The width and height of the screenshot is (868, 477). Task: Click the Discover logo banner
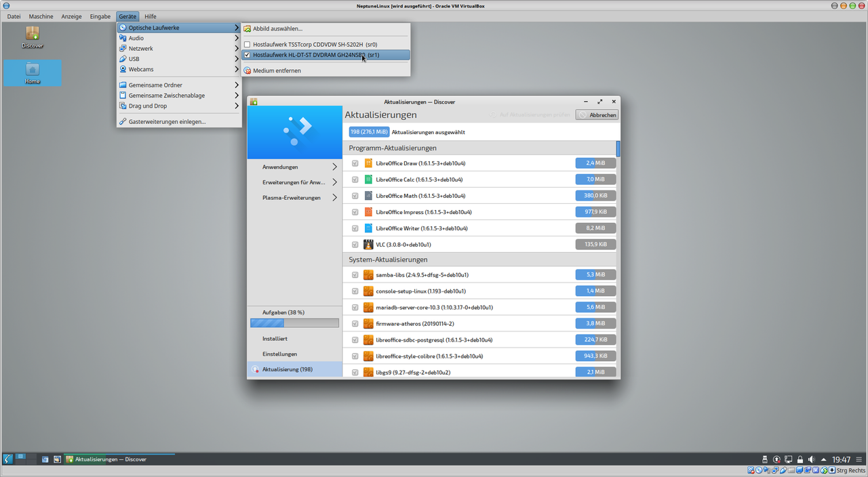pos(295,132)
